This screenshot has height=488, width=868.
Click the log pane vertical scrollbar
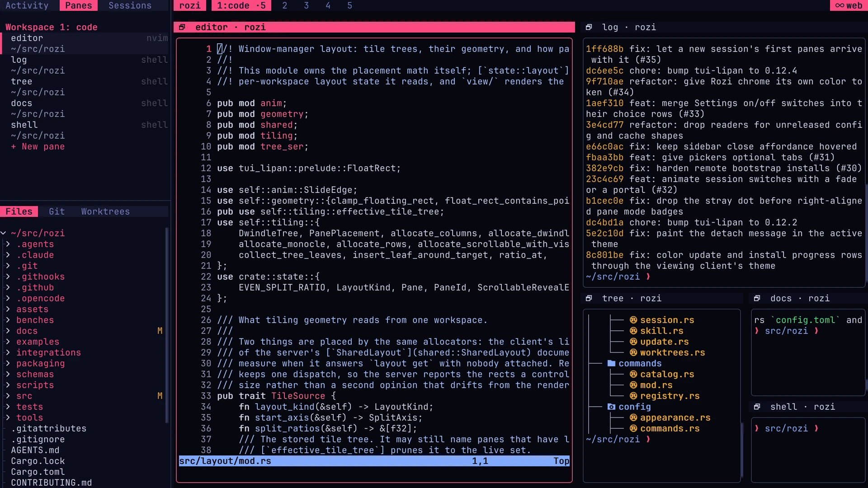coord(866,233)
